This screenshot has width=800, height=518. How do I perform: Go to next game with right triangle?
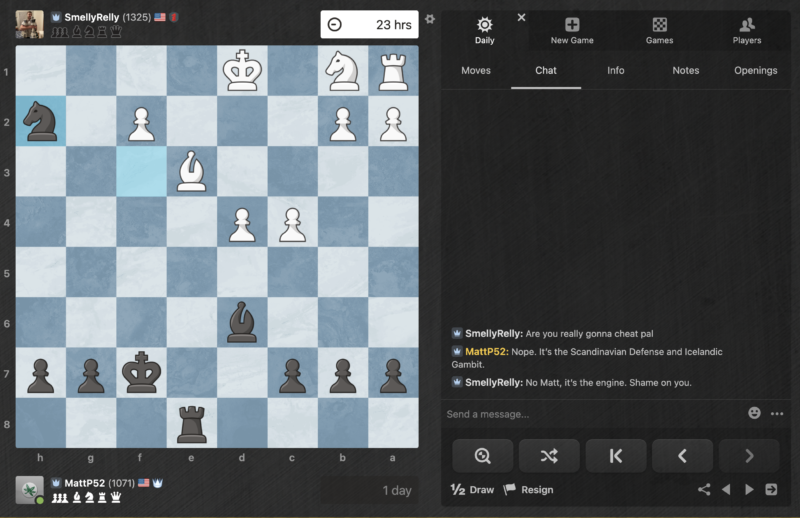click(749, 489)
